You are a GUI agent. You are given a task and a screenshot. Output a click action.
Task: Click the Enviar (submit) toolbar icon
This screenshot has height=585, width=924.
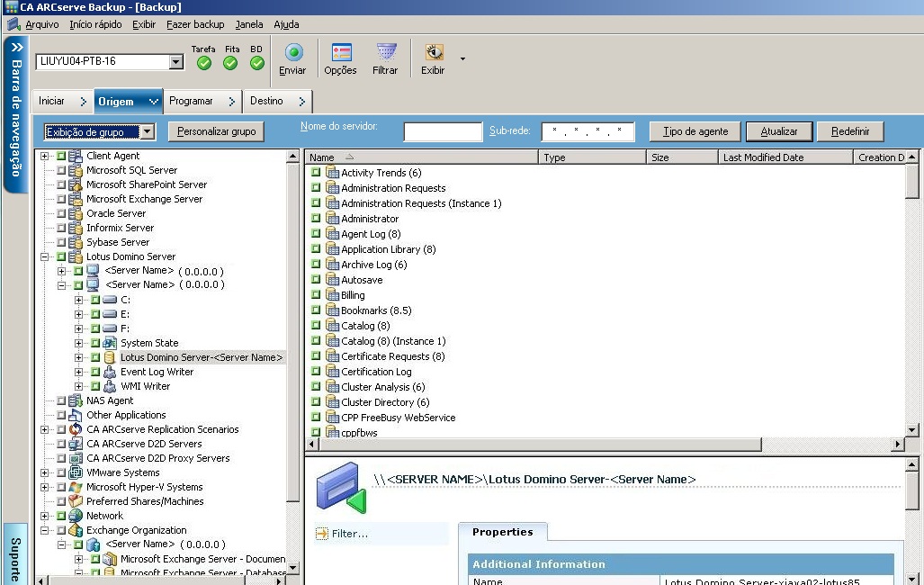tap(293, 52)
